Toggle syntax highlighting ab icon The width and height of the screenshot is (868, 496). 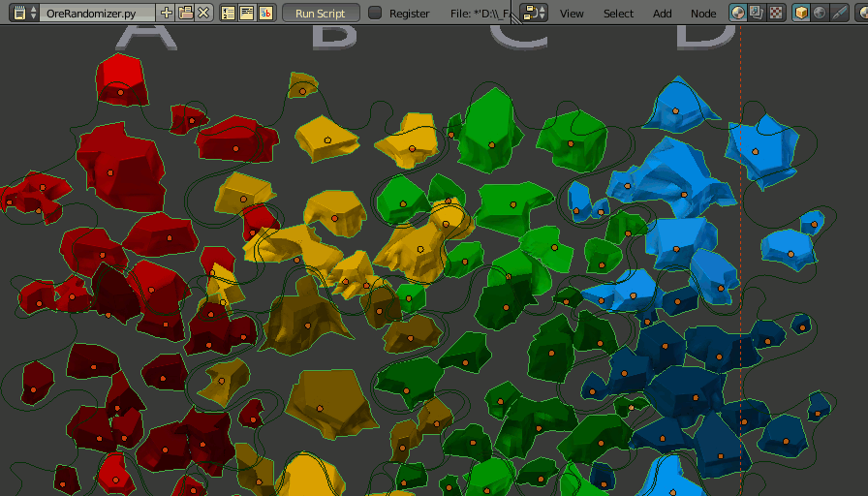[x=265, y=13]
